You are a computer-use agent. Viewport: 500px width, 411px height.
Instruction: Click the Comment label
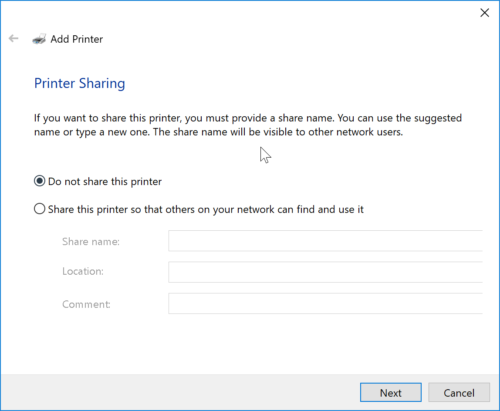pos(86,304)
